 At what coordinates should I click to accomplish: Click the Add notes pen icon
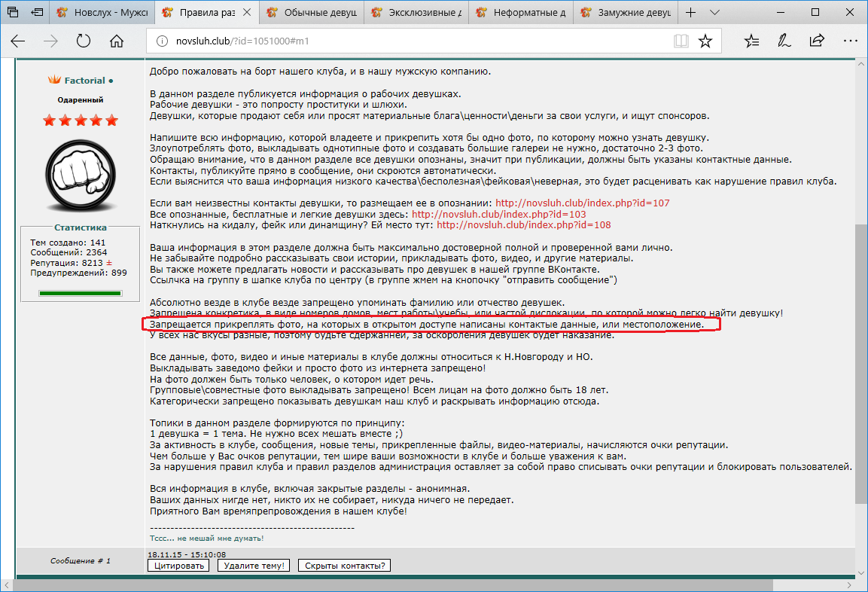pos(784,41)
